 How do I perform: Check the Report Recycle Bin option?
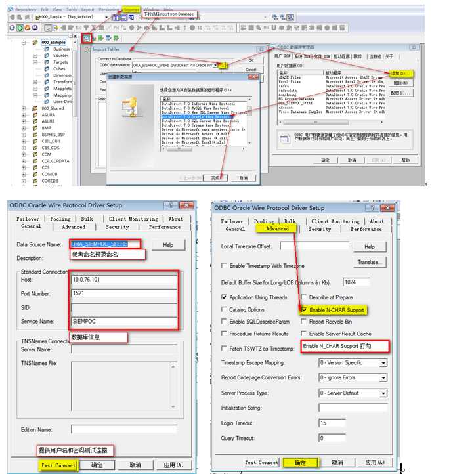pos(303,321)
